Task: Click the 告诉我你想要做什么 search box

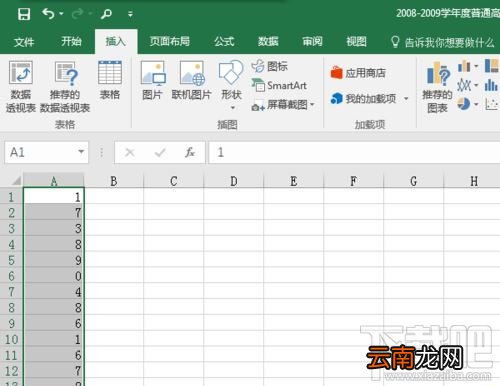Action: coord(443,42)
